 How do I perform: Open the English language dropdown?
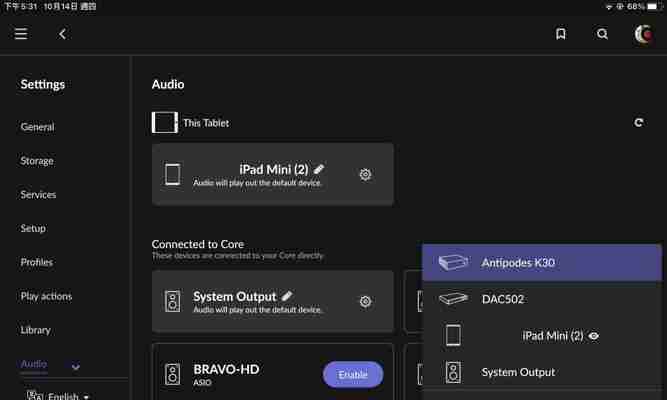coord(68,396)
